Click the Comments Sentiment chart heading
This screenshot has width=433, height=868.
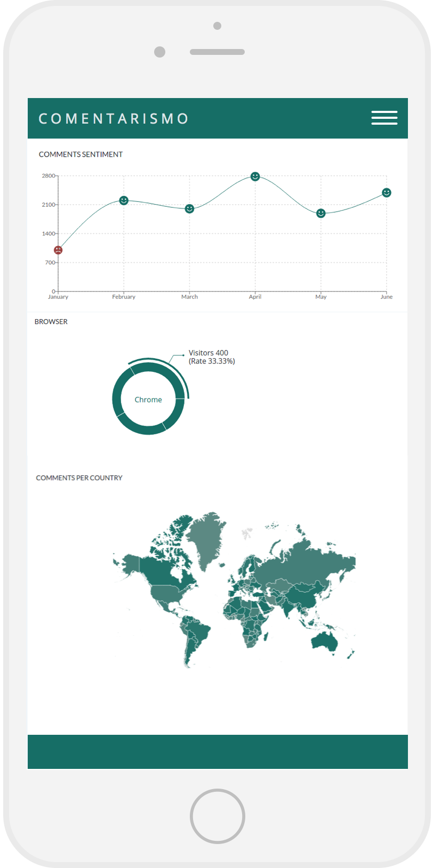(x=81, y=155)
